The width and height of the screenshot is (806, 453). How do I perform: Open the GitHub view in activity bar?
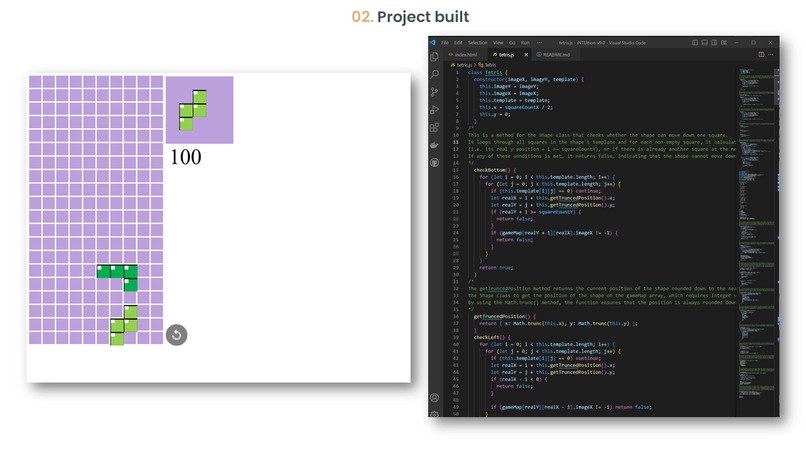[x=434, y=162]
